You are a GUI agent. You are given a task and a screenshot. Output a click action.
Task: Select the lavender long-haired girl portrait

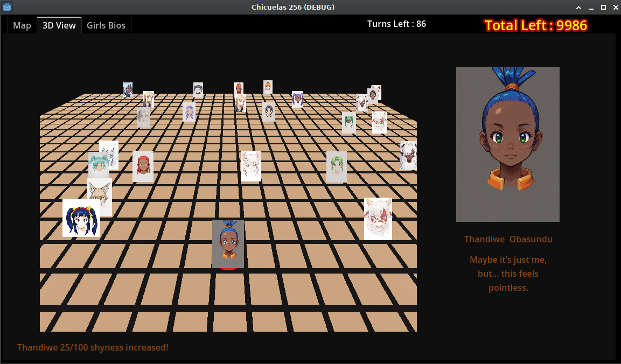pos(189,112)
